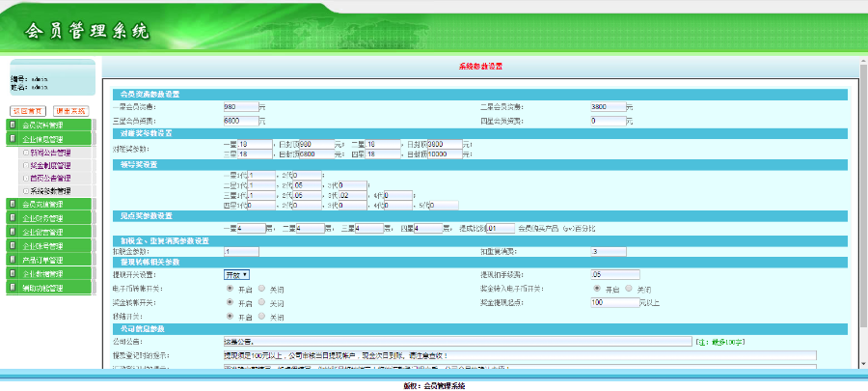The image size is (868, 391).
Task: Collapse the 企业信息管理 sidebar menu
Action: [x=49, y=139]
